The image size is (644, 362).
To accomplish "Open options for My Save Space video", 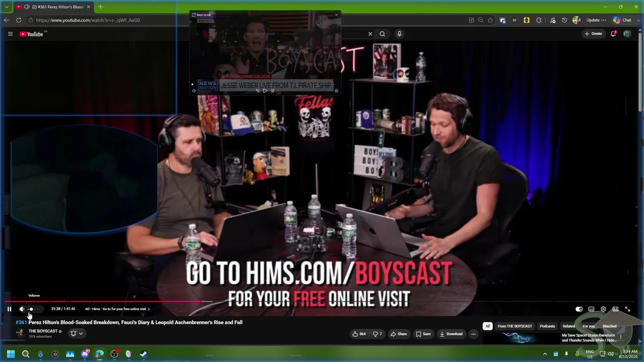I will pyautogui.click(x=621, y=337).
